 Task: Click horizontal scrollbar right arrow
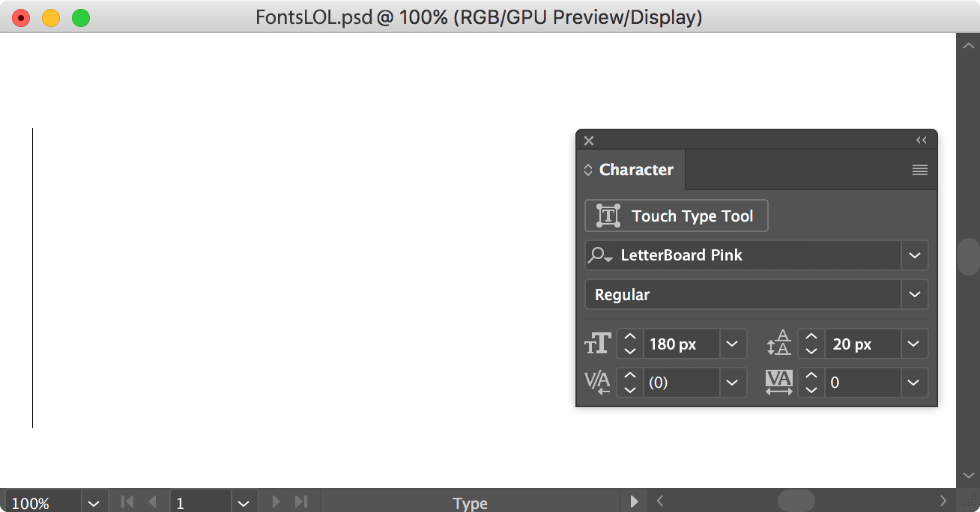click(943, 501)
